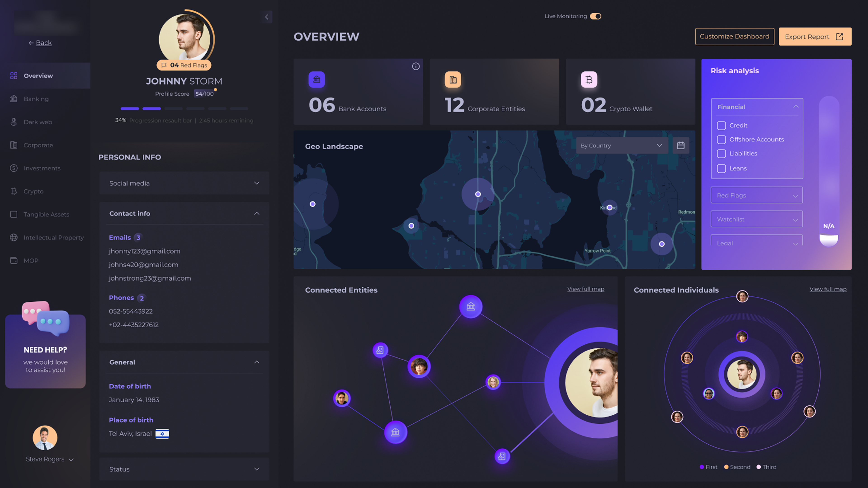Go back using the Back link
Image resolution: width=868 pixels, height=488 pixels.
click(40, 43)
